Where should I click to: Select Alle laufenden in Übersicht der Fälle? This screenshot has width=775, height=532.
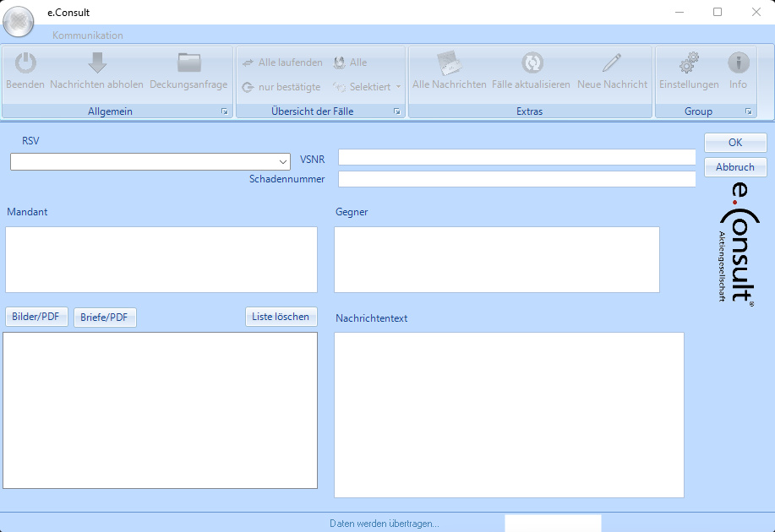point(283,62)
